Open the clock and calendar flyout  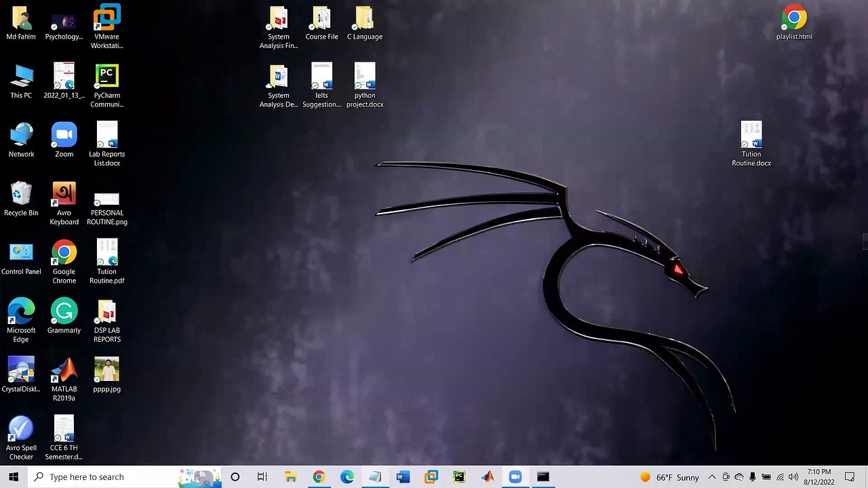819,477
